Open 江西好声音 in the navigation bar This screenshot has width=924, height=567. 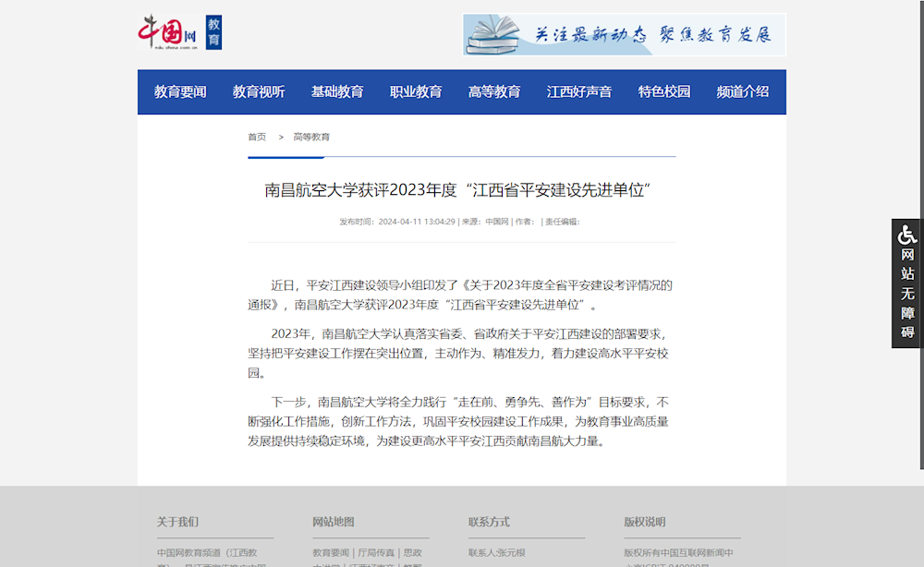579,91
